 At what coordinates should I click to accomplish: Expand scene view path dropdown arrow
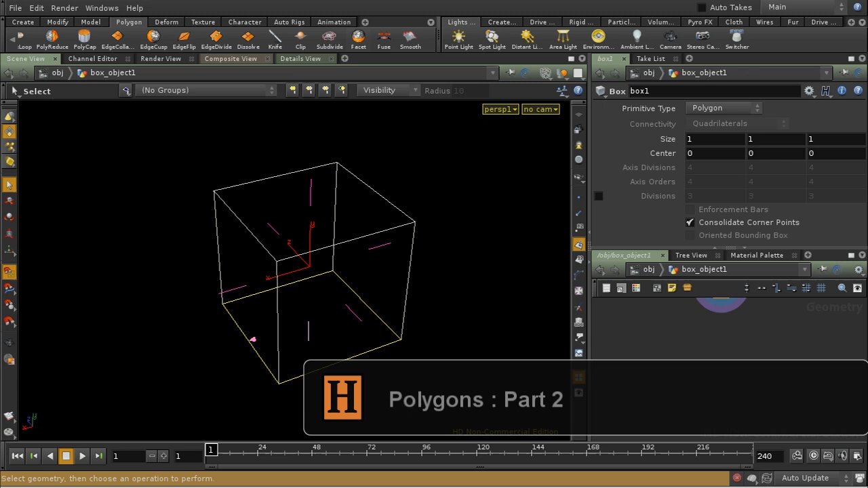pyautogui.click(x=493, y=73)
